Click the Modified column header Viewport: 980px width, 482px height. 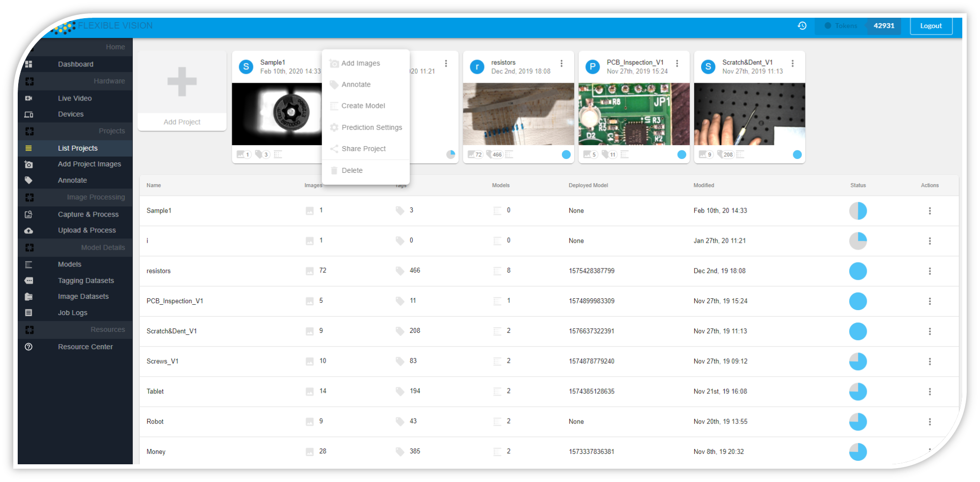(x=704, y=186)
